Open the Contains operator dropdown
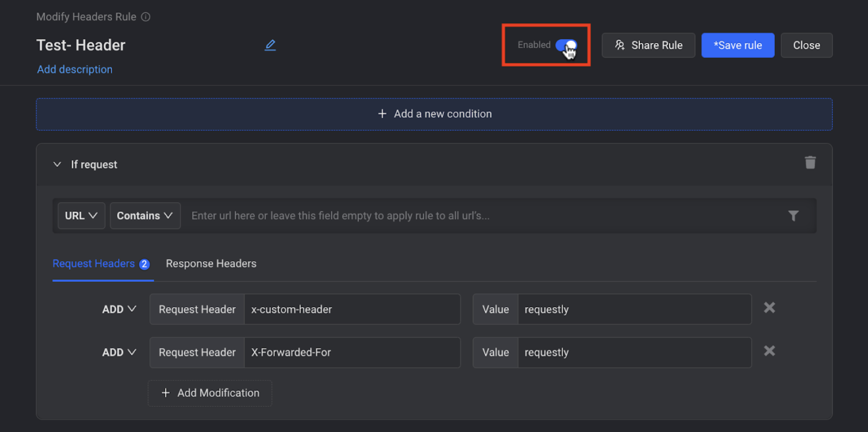The width and height of the screenshot is (868, 432). [x=145, y=216]
